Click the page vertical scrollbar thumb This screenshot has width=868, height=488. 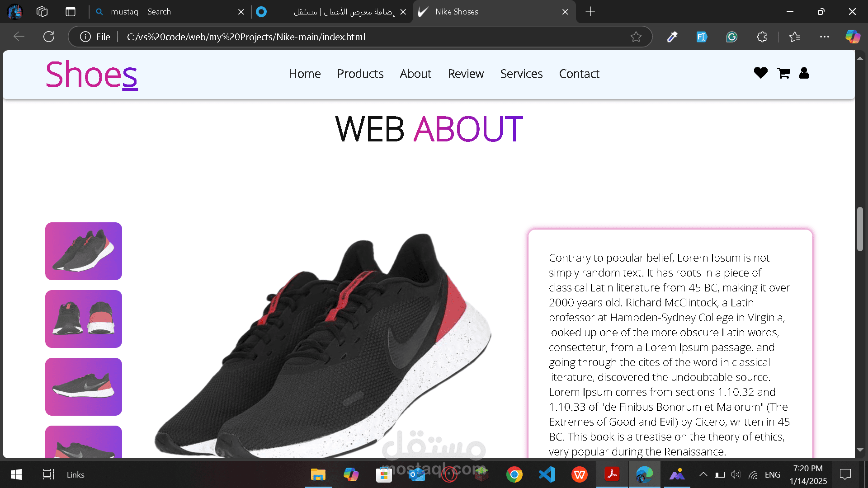pos(860,229)
